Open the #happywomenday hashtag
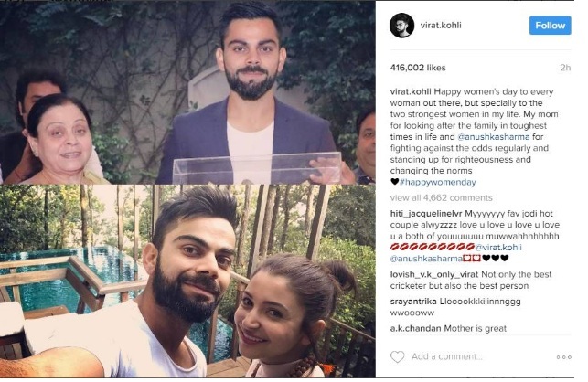The width and height of the screenshot is (588, 382). [438, 182]
